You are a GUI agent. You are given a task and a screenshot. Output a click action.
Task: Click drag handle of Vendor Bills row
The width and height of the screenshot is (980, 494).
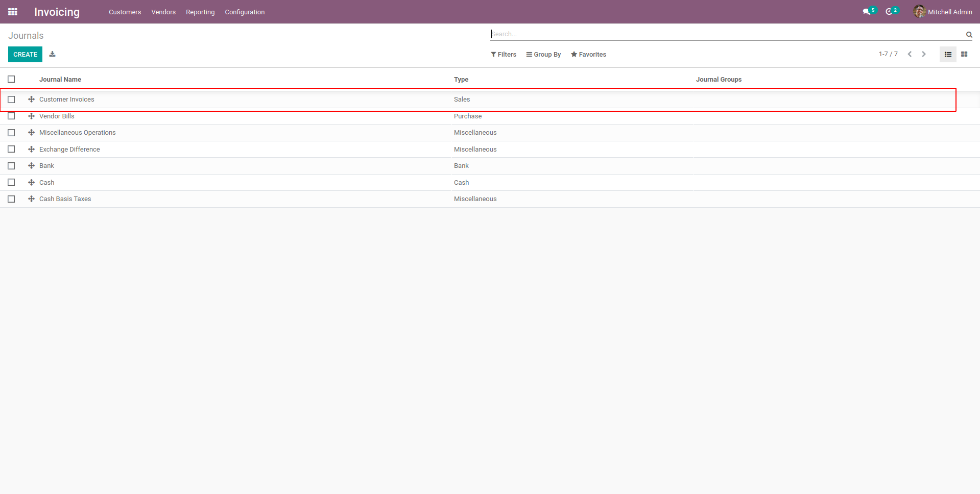pyautogui.click(x=32, y=116)
